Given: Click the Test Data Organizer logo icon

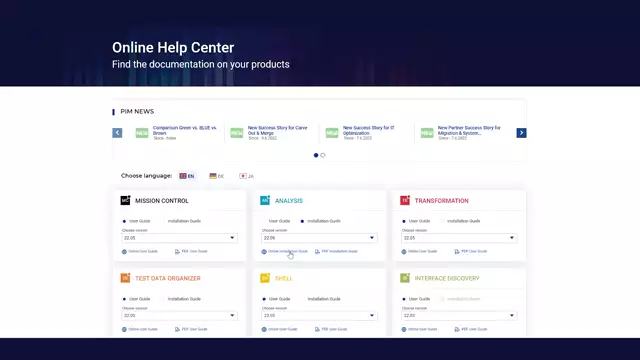Looking at the screenshot, I should point(125,278).
